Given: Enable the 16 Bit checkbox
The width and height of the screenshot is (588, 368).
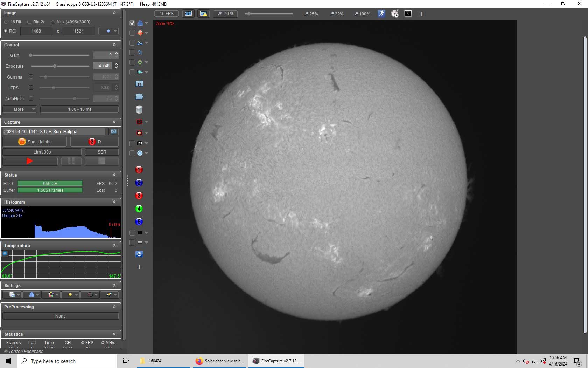Looking at the screenshot, I should coord(6,22).
